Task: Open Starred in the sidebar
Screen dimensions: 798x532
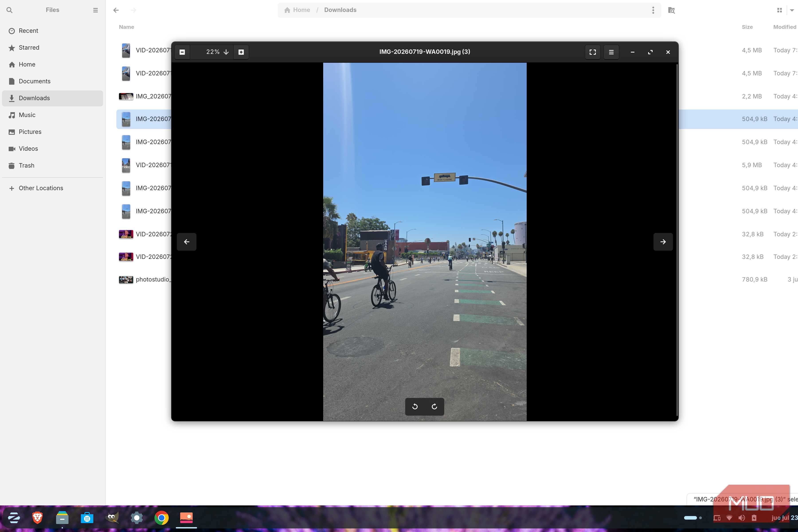Action: tap(53, 47)
